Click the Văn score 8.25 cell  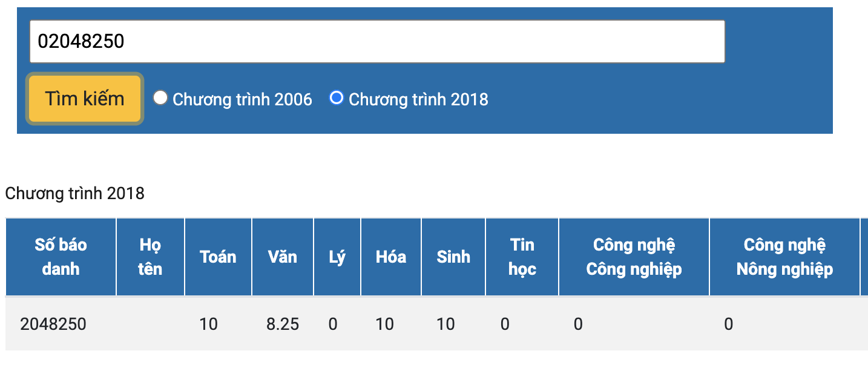pyautogui.click(x=283, y=324)
